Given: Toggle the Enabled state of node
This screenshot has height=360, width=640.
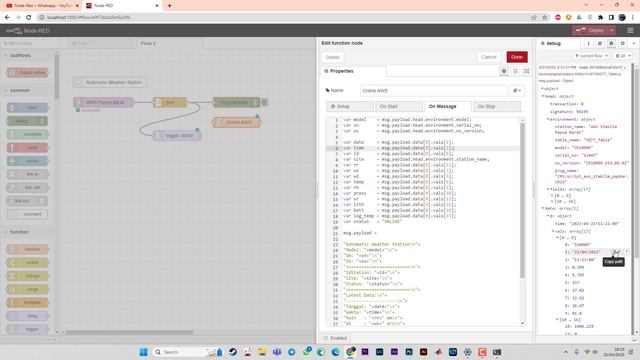Looking at the screenshot, I should pos(336,338).
